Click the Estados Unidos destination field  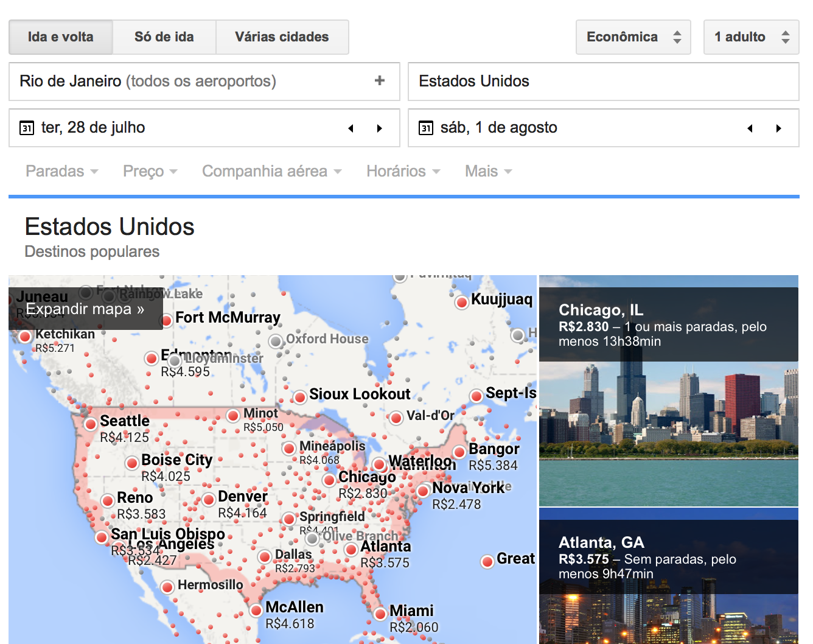click(604, 82)
